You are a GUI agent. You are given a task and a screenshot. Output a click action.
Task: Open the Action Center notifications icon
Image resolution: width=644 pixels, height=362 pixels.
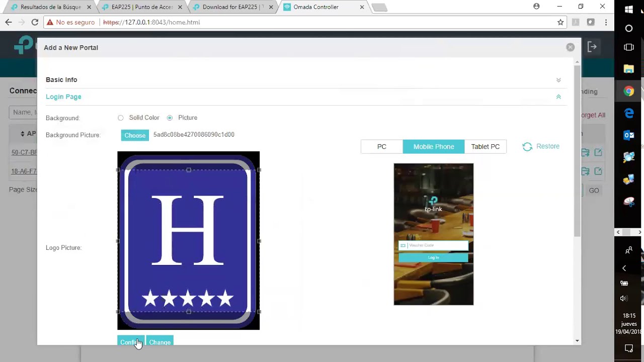pos(629,348)
